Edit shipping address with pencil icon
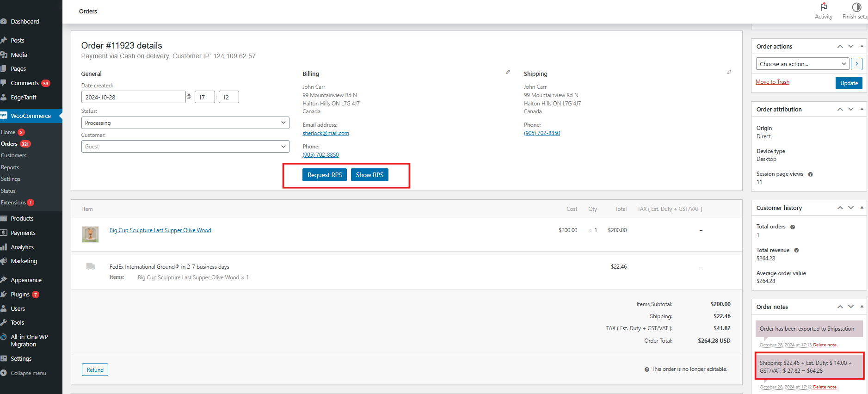Viewport: 868px width, 394px height. [x=729, y=72]
